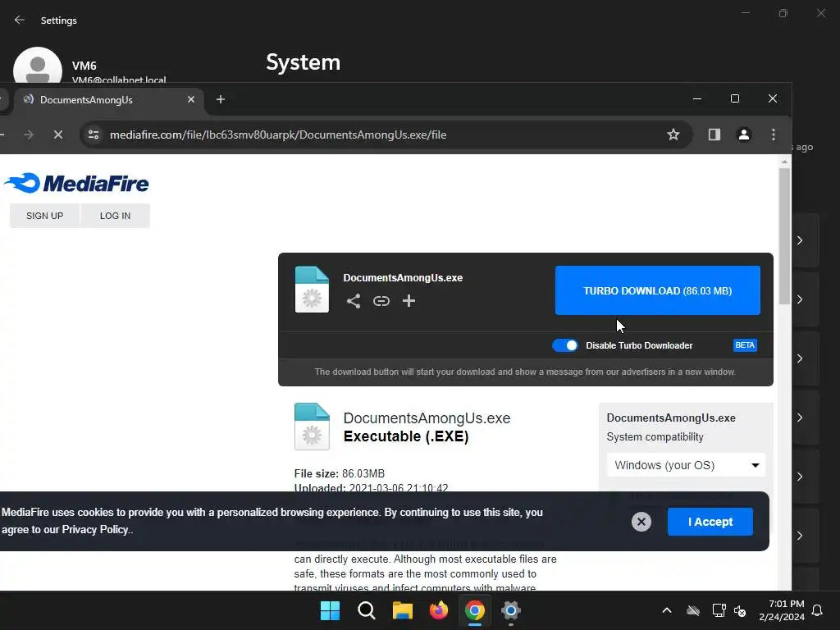The width and height of the screenshot is (840, 630).
Task: Show hidden tray icons chevron
Action: point(667,610)
